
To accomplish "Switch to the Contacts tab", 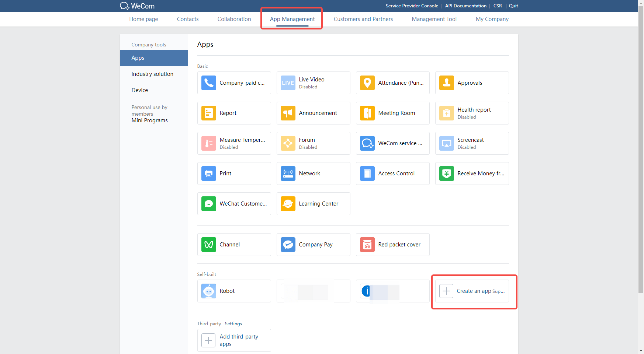I will coord(187,19).
